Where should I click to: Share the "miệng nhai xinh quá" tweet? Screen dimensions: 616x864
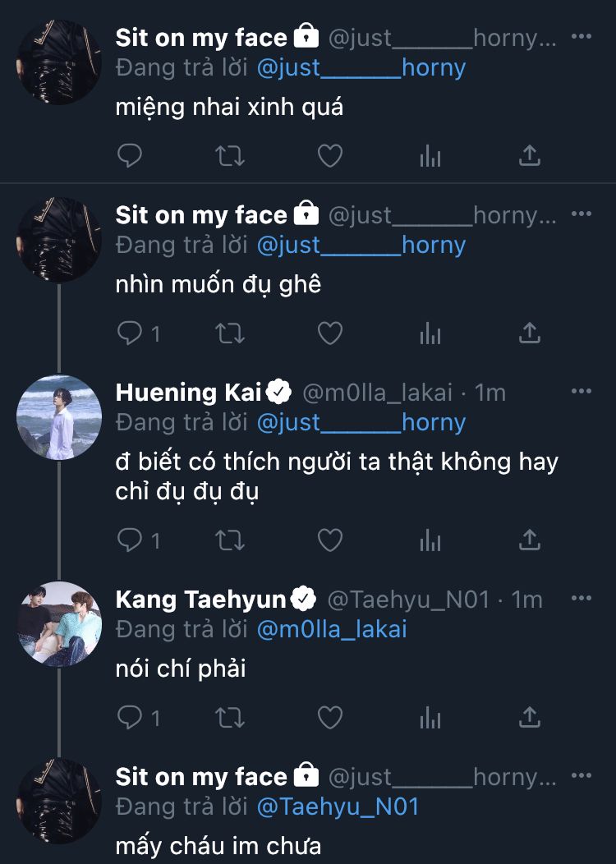click(530, 155)
